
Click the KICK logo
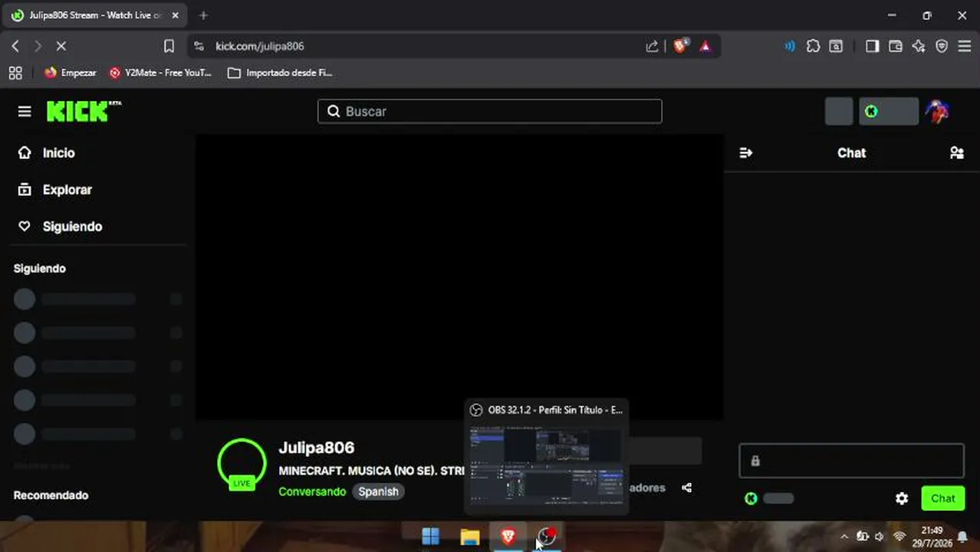click(84, 111)
